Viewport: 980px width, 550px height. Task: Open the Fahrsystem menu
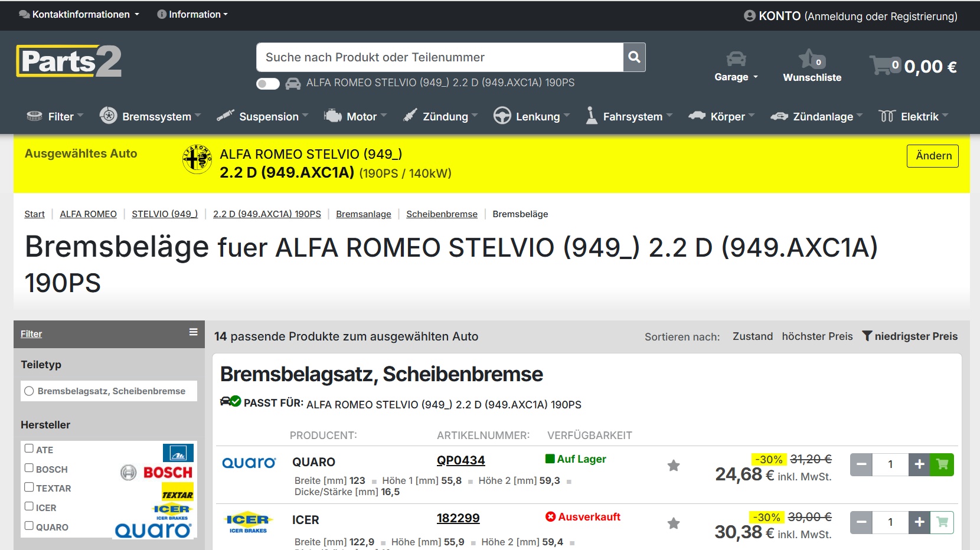coord(629,116)
